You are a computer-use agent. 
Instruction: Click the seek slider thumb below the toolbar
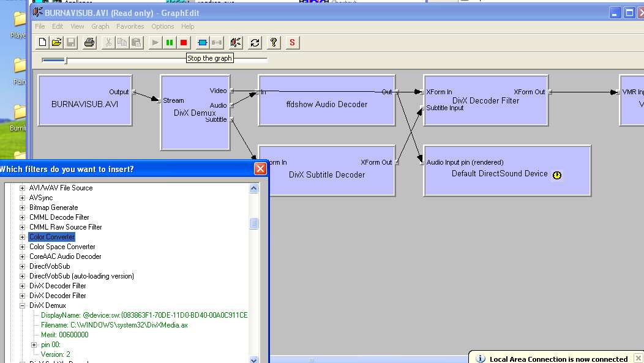point(66,61)
